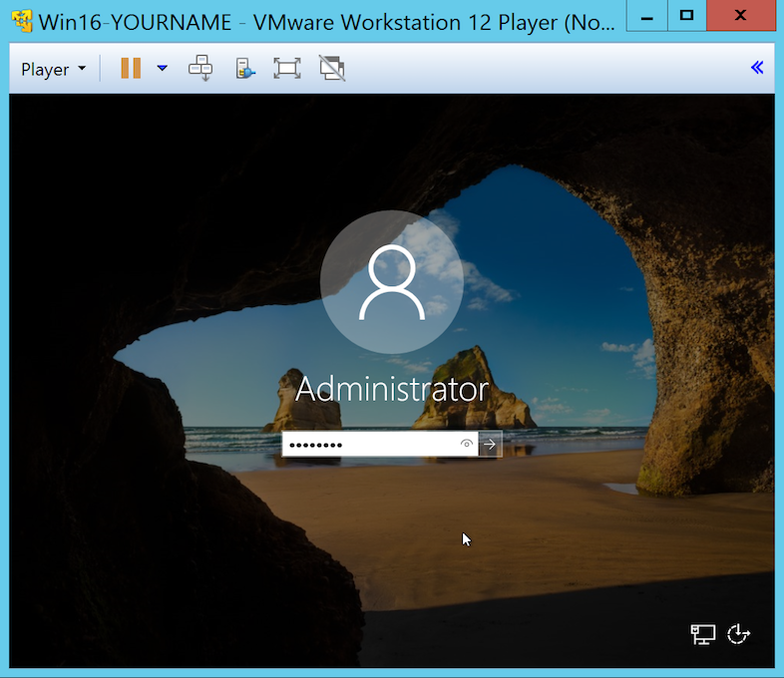Open the network icon on login screen

tap(702, 634)
